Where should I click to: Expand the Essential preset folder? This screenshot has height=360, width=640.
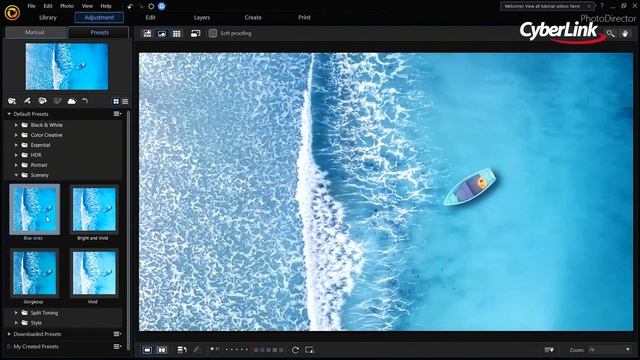pyautogui.click(x=16, y=145)
